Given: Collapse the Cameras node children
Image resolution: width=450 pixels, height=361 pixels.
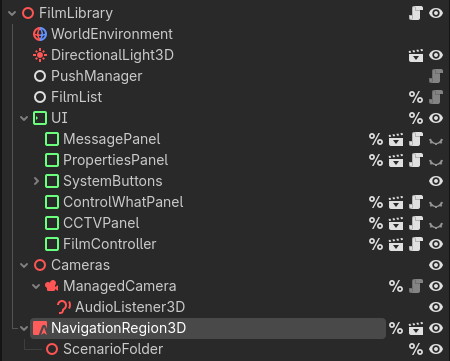Looking at the screenshot, I should point(24,266).
